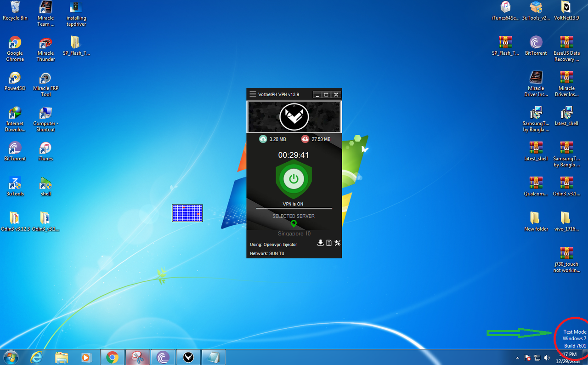Open the Action Center flag icon
Image resolution: width=588 pixels, height=365 pixels.
click(x=528, y=358)
